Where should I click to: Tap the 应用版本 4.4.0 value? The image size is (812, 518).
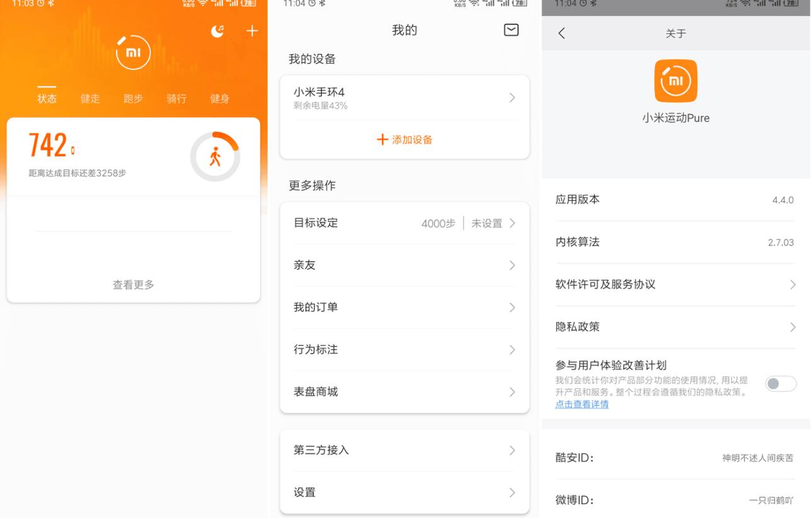pos(783,200)
